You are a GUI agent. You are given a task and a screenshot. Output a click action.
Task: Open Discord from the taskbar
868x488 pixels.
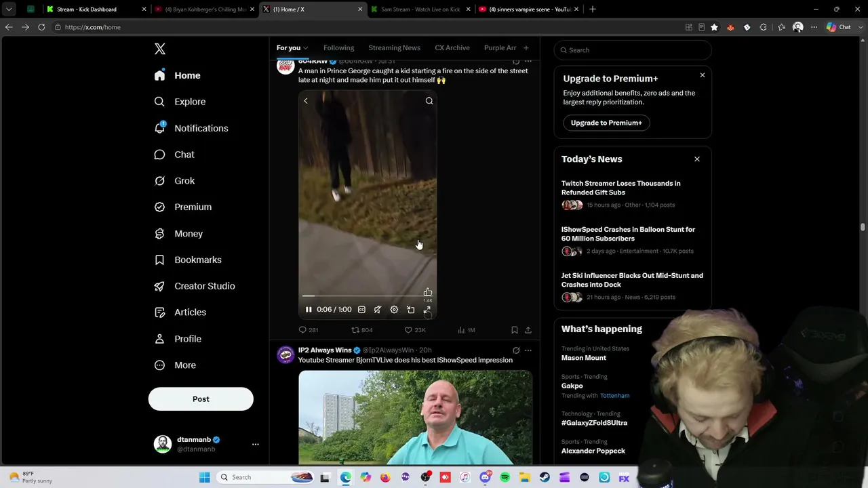click(x=485, y=477)
